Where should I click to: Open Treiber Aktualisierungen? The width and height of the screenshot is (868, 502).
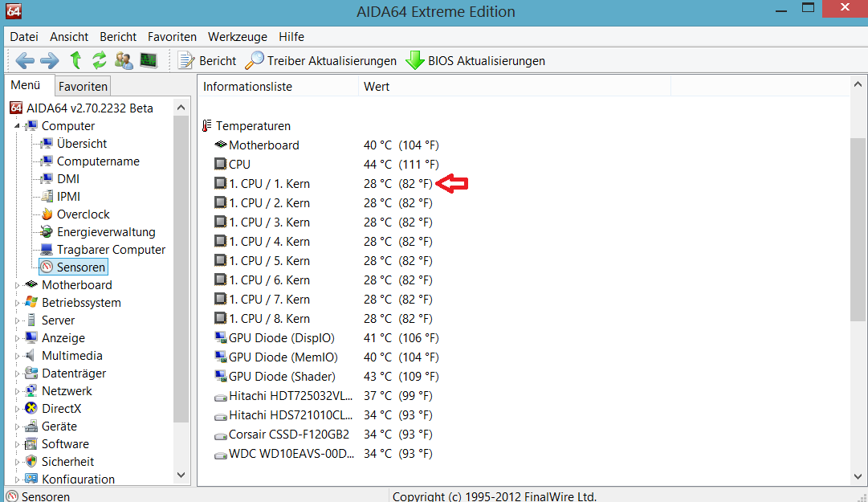[320, 60]
